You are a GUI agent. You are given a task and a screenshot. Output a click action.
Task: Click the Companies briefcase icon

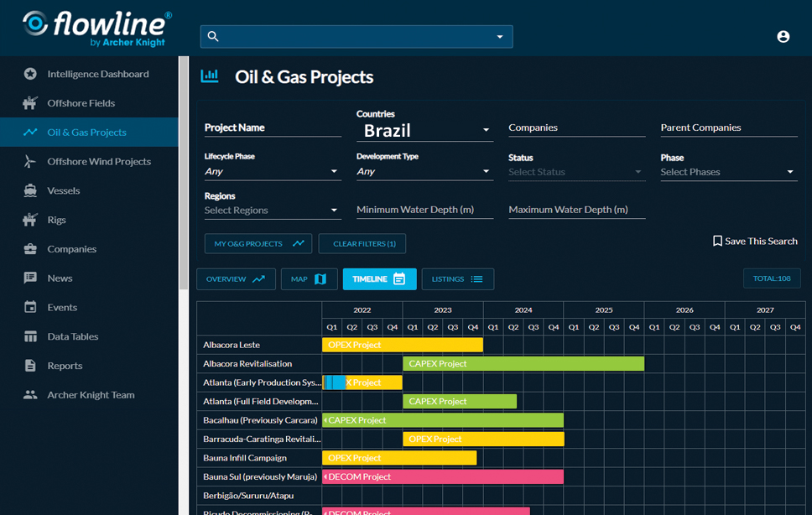[30, 249]
